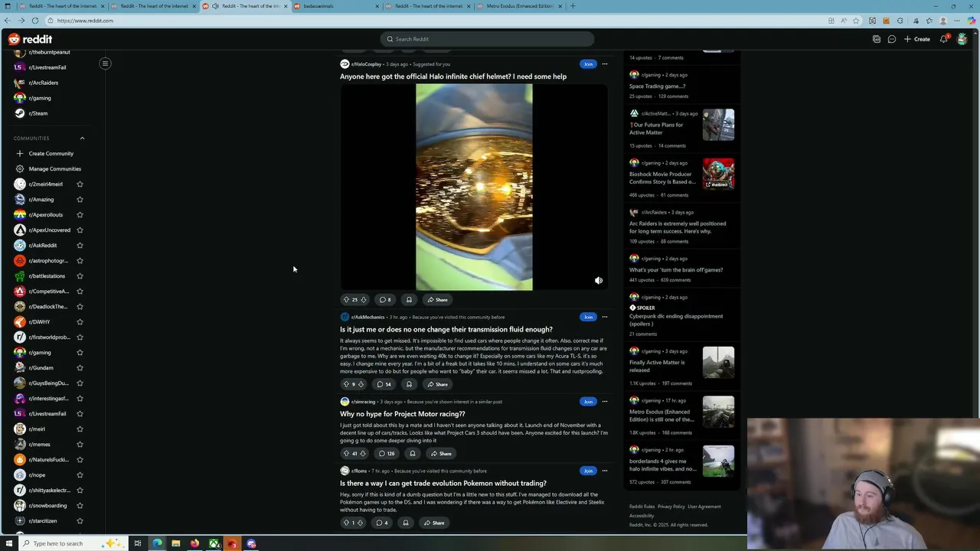Open r/ArcRaiders in recent list
Image resolution: width=980 pixels, height=551 pixels.
[x=44, y=83]
